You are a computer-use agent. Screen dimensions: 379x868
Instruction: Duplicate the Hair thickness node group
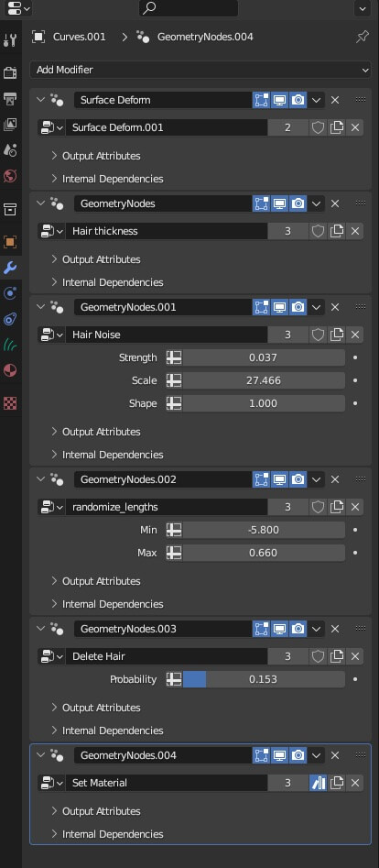click(x=336, y=231)
